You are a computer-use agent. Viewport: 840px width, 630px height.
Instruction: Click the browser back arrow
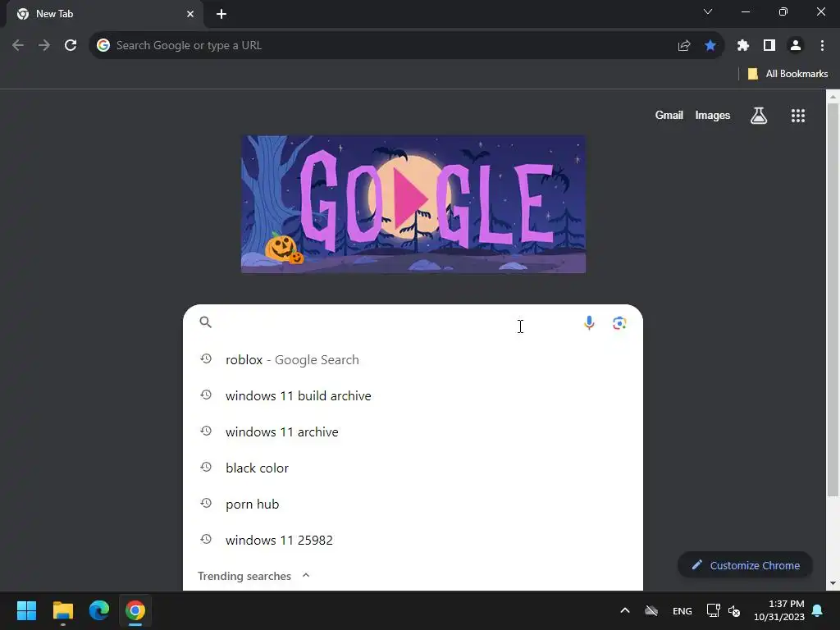point(18,46)
